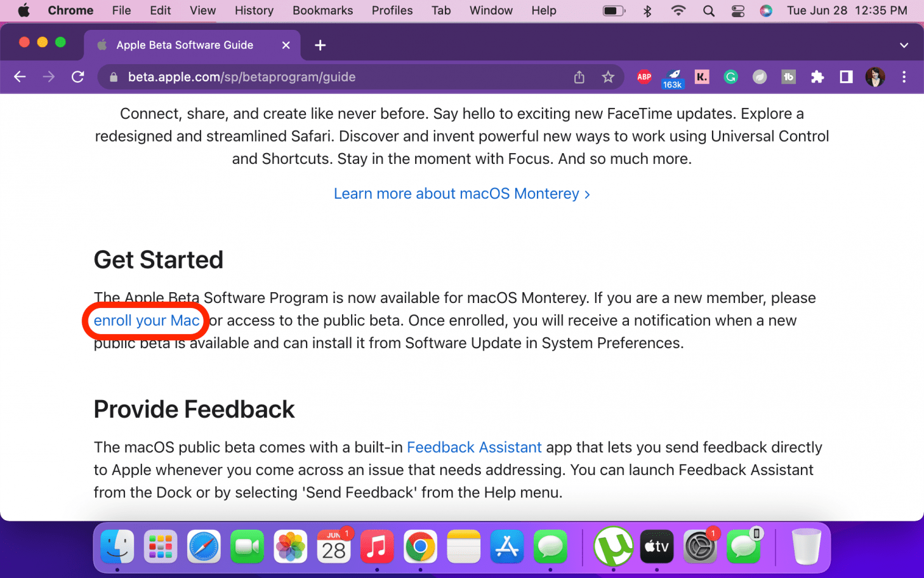Screen dimensions: 924x578
Task: Close the Apple Beta Software Guide tab
Action: pos(286,45)
